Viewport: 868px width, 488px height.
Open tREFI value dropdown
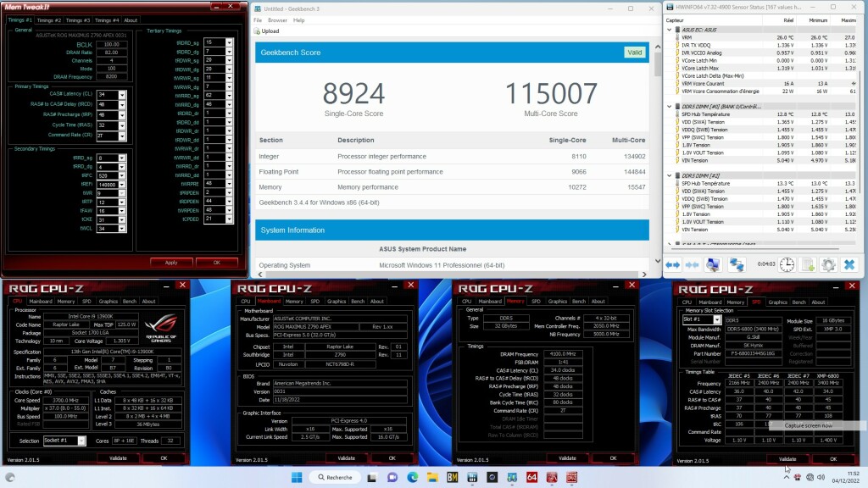tap(122, 184)
